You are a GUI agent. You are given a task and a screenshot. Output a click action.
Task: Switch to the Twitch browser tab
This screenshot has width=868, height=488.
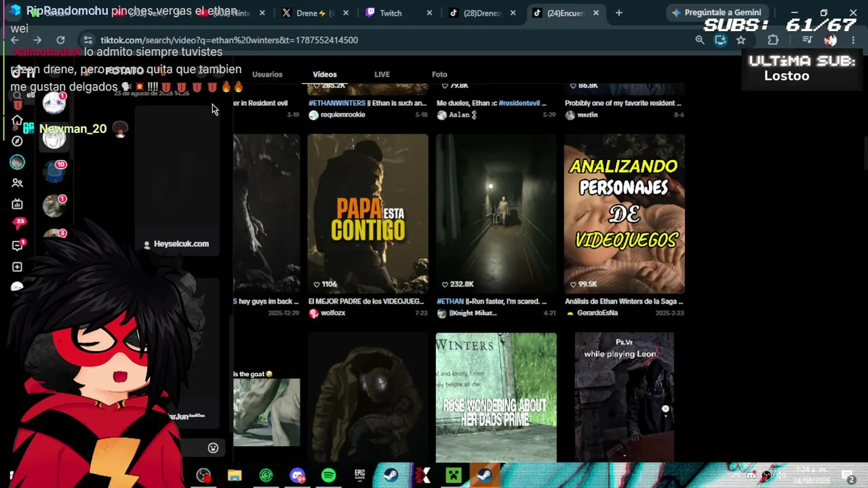point(399,13)
